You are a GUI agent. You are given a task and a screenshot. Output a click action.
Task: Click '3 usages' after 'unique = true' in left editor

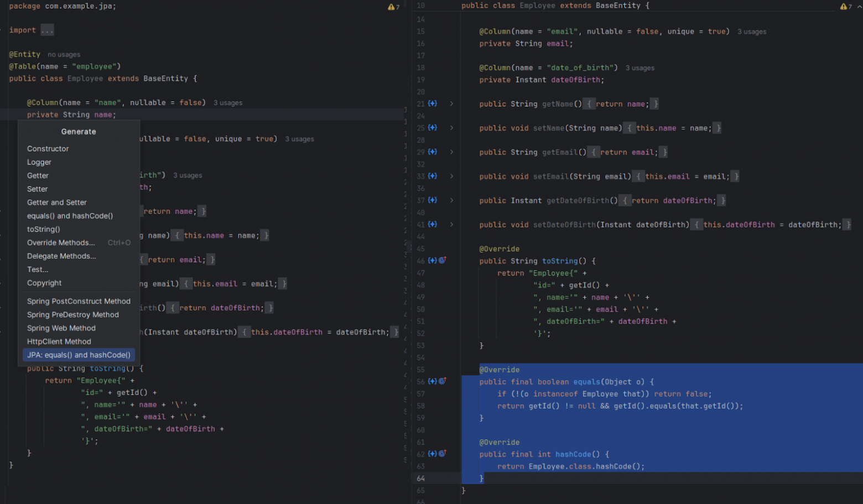[299, 139]
